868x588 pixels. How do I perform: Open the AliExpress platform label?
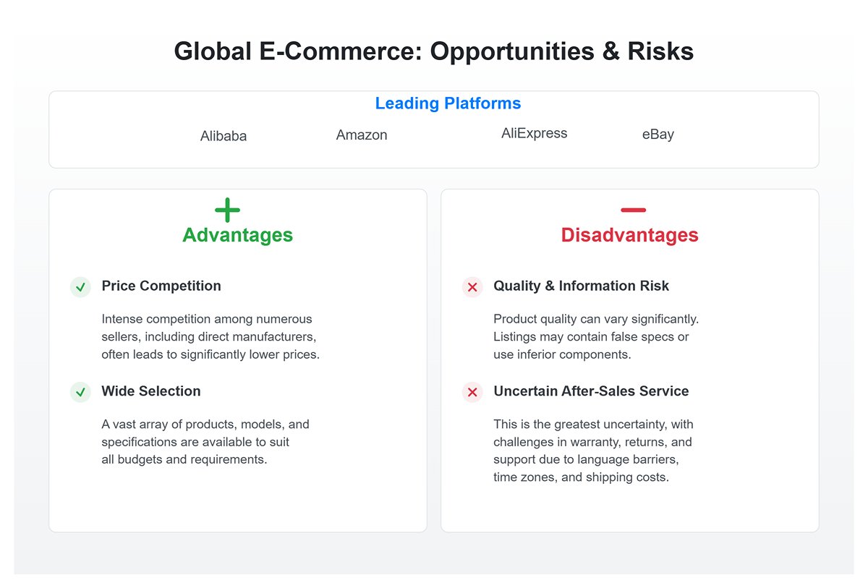pos(534,133)
